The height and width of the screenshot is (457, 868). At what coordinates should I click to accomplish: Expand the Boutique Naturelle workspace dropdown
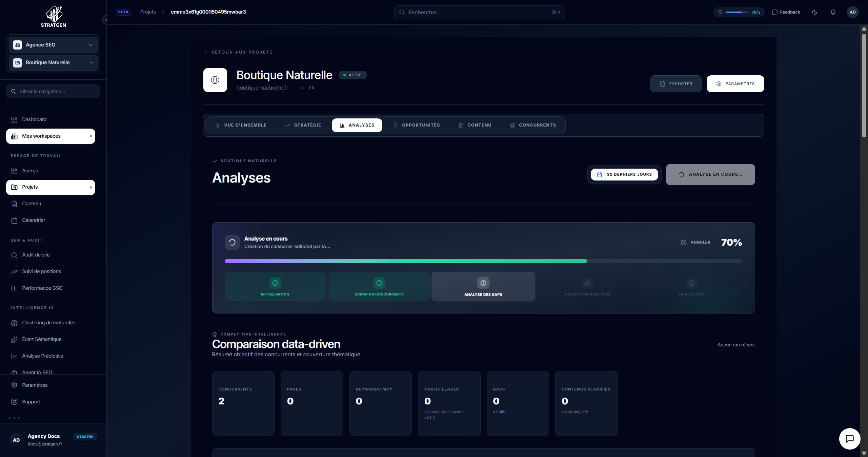coord(53,62)
